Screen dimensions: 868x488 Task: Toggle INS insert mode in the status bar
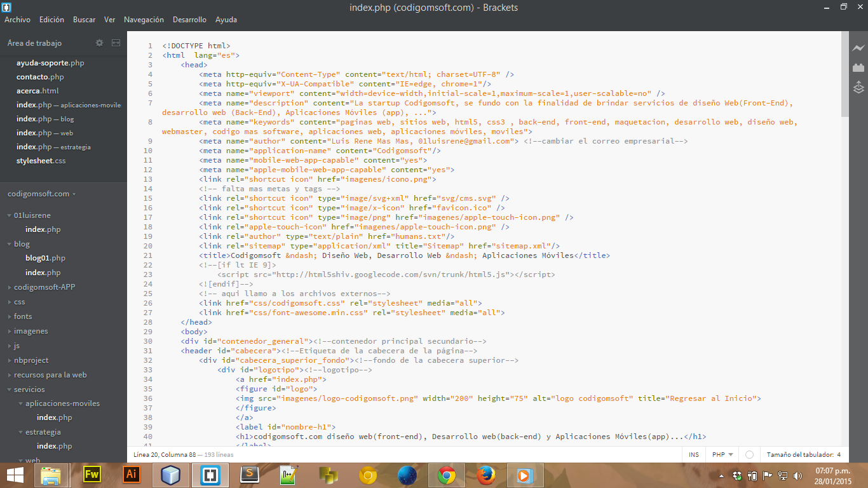pos(694,454)
